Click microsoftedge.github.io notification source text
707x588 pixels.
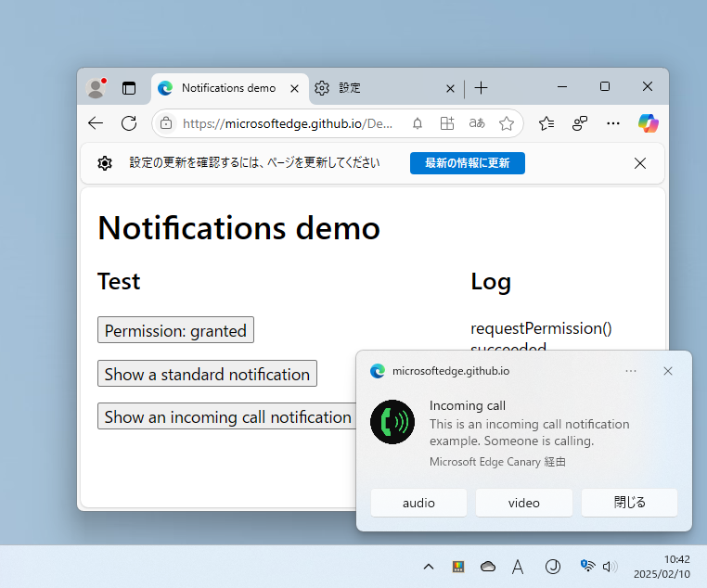(451, 371)
